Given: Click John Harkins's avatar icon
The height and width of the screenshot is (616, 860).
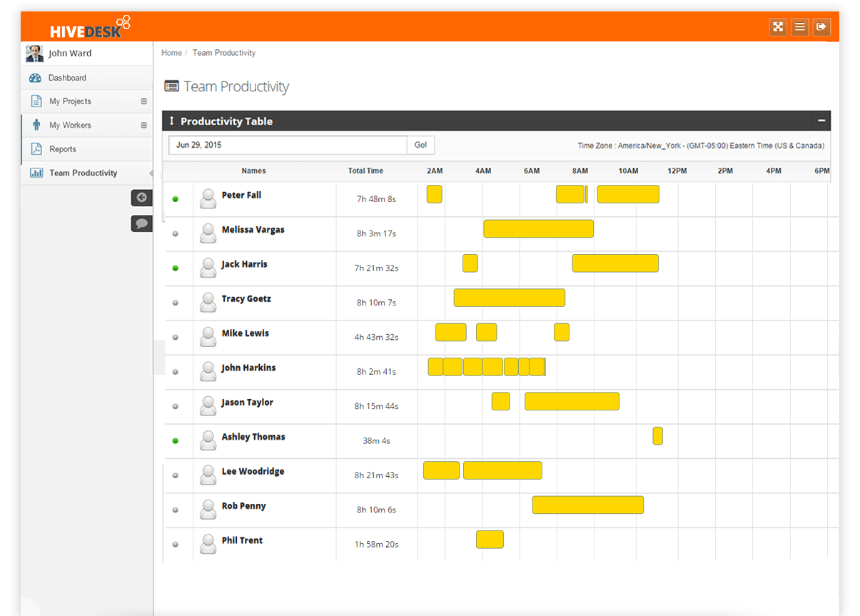Looking at the screenshot, I should [208, 371].
